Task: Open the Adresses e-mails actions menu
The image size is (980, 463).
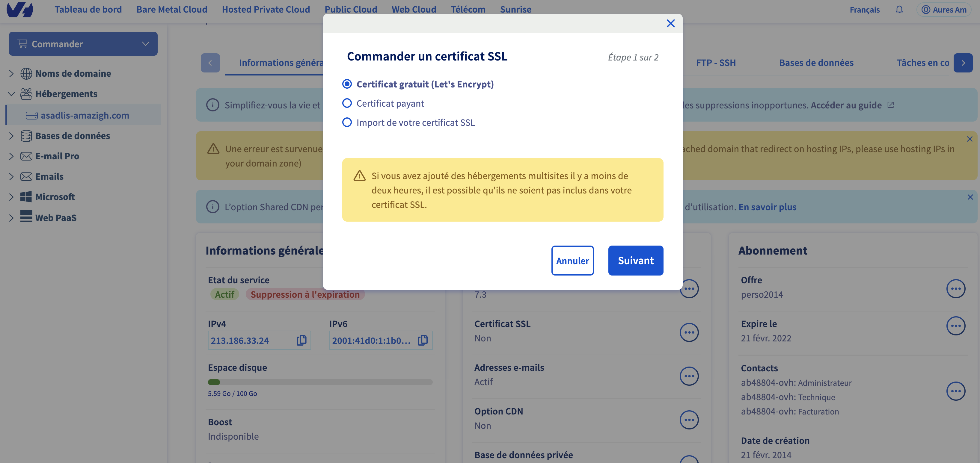Action: tap(689, 376)
